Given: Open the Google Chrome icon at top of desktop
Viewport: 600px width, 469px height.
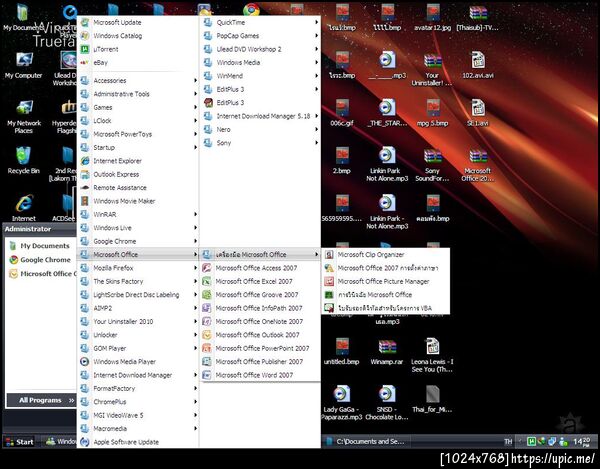Looking at the screenshot, I should click(x=251, y=9).
